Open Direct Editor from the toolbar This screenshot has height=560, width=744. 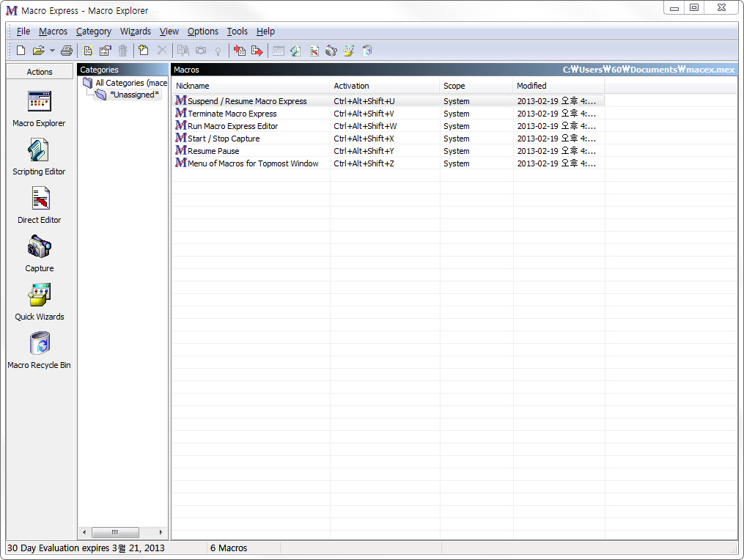click(x=314, y=51)
